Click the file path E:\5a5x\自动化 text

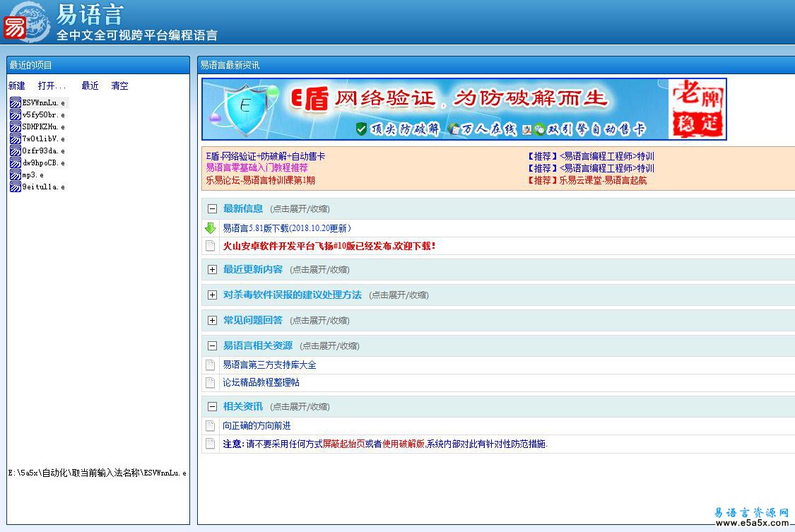97,473
